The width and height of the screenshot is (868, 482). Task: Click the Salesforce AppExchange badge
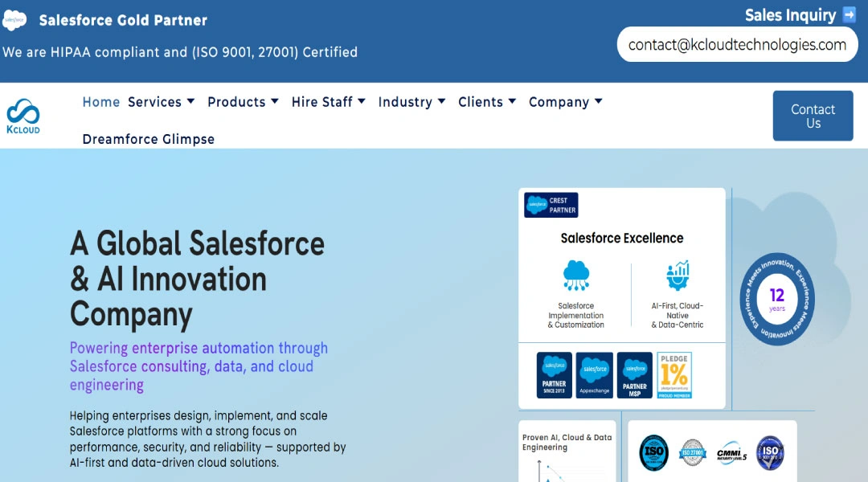coord(595,375)
